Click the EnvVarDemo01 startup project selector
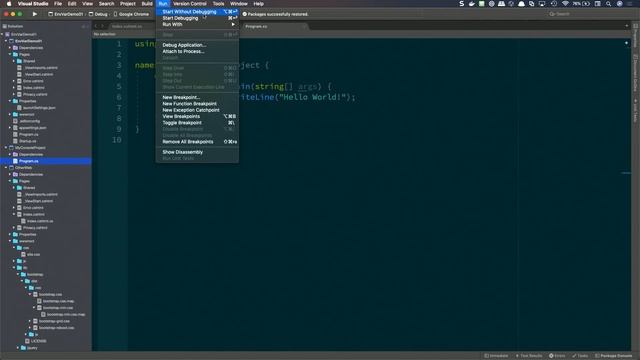Screen dimensions: 640x360 (x=65, y=14)
